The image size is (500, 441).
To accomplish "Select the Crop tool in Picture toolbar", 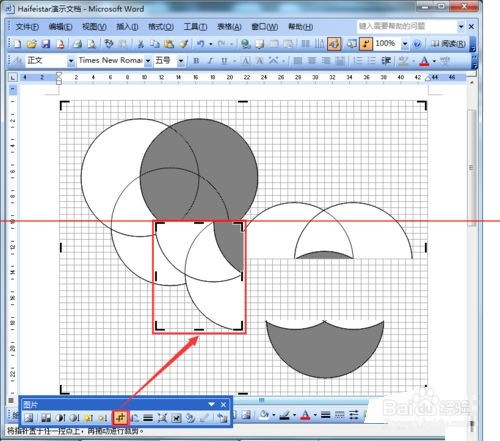I will pyautogui.click(x=120, y=417).
